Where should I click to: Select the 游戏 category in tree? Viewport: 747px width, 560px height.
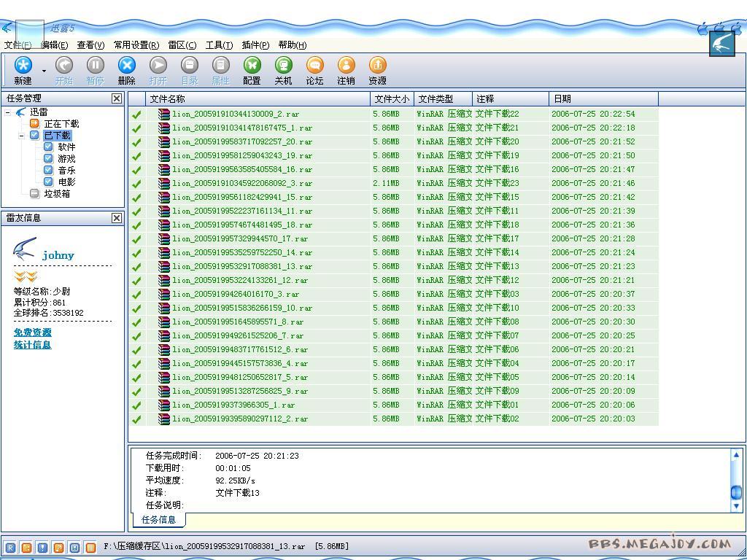pyautogui.click(x=66, y=158)
